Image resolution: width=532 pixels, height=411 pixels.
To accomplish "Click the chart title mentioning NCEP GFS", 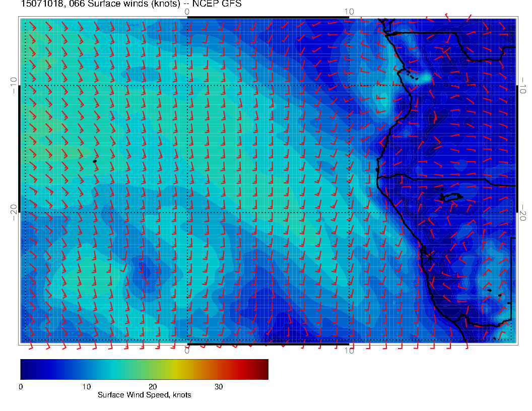I will 131,4.
